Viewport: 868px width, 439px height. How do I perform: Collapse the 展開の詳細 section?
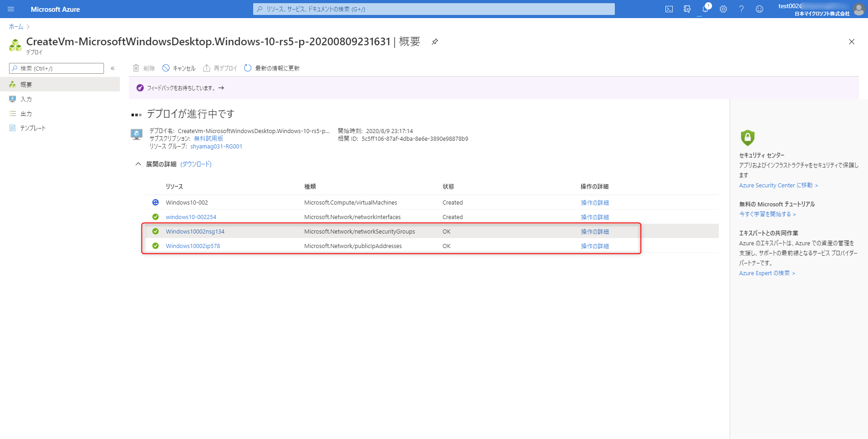point(138,164)
